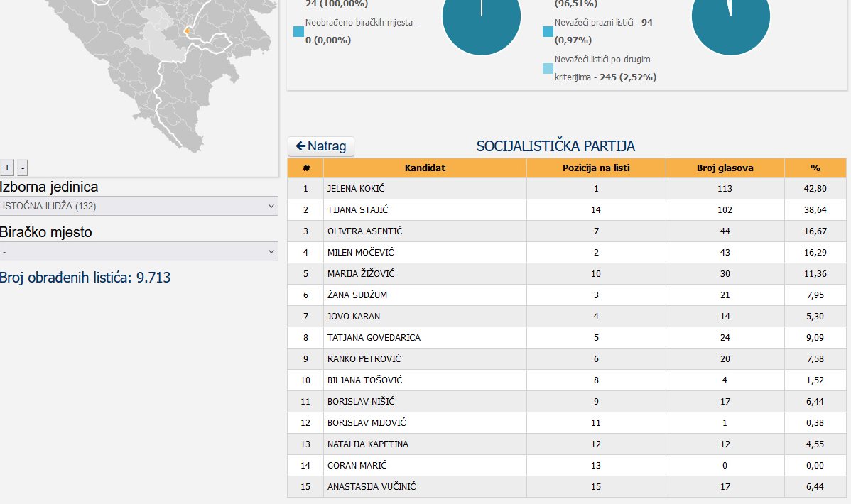Viewport: 851px width, 504px height.
Task: Click percentage 0,38 for Borislav Mijović
Action: coord(815,422)
